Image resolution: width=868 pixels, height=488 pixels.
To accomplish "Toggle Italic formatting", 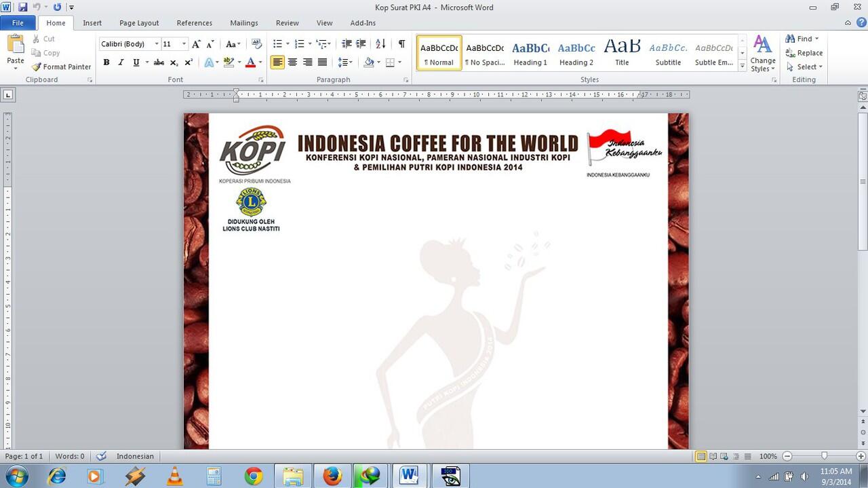I will [121, 62].
